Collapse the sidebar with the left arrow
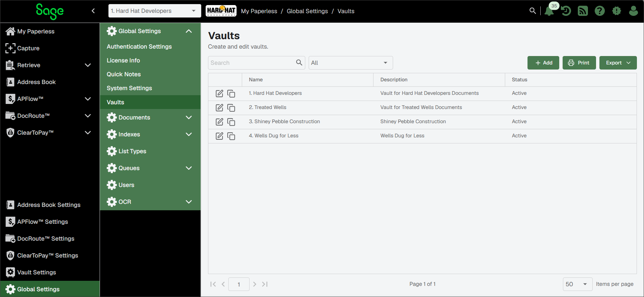Viewport: 644px width, 297px height. tap(93, 11)
